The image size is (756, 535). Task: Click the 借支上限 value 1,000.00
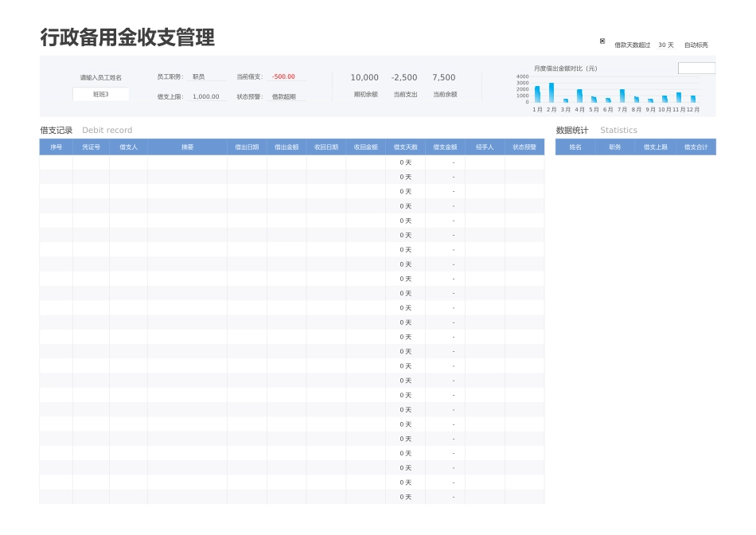pos(205,97)
